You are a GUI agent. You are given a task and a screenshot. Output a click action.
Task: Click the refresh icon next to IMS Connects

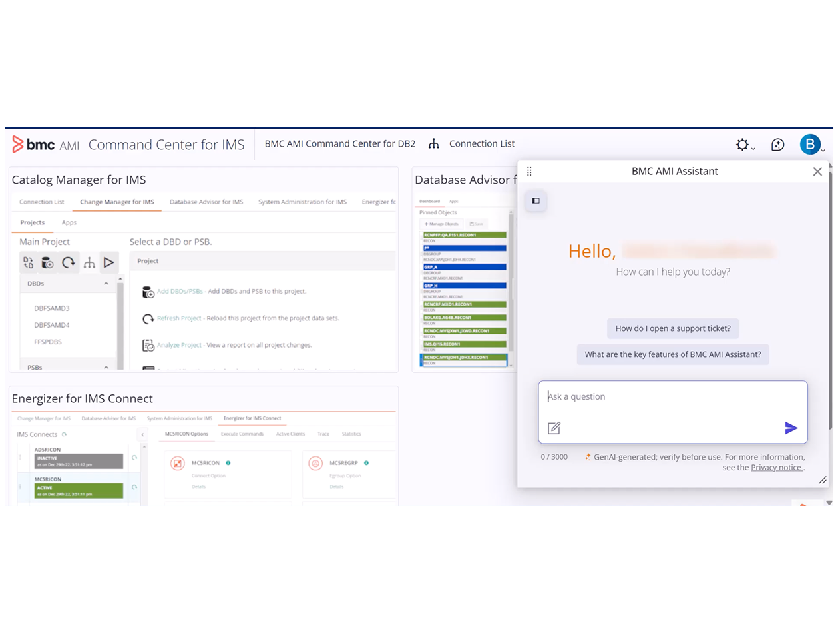pos(65,434)
